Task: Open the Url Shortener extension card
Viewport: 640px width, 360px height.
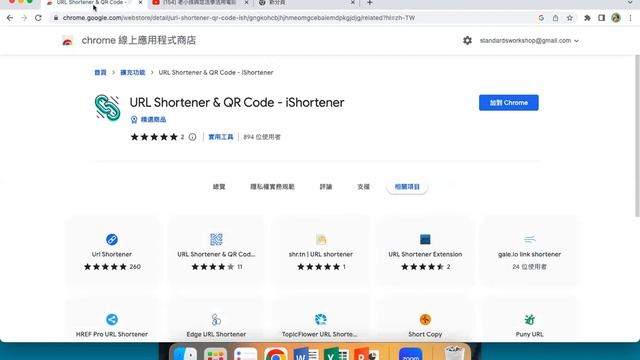Action: (x=112, y=251)
